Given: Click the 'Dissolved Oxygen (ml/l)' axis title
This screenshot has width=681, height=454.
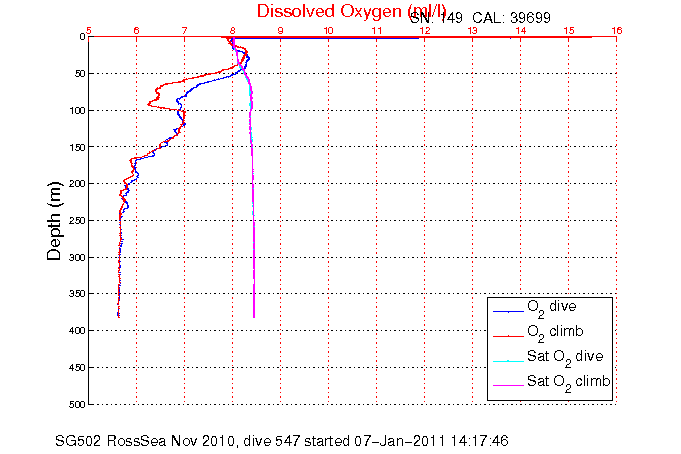Looking at the screenshot, I should [x=352, y=12].
